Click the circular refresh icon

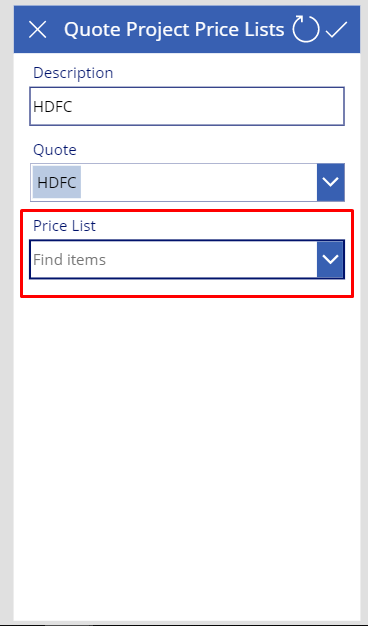click(x=306, y=29)
